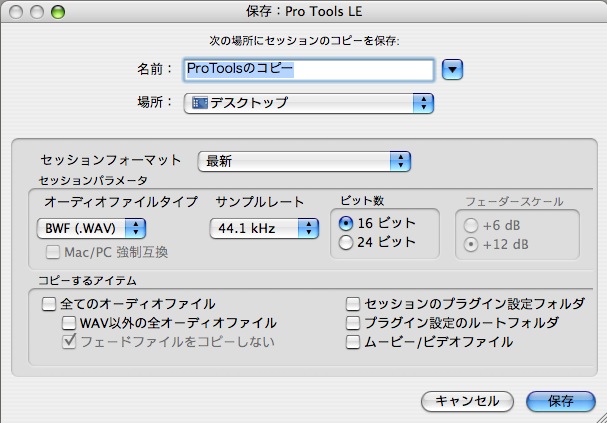This screenshot has height=423, width=607.
Task: Enable 全てのオーディオファイル checkbox
Action: tap(49, 304)
